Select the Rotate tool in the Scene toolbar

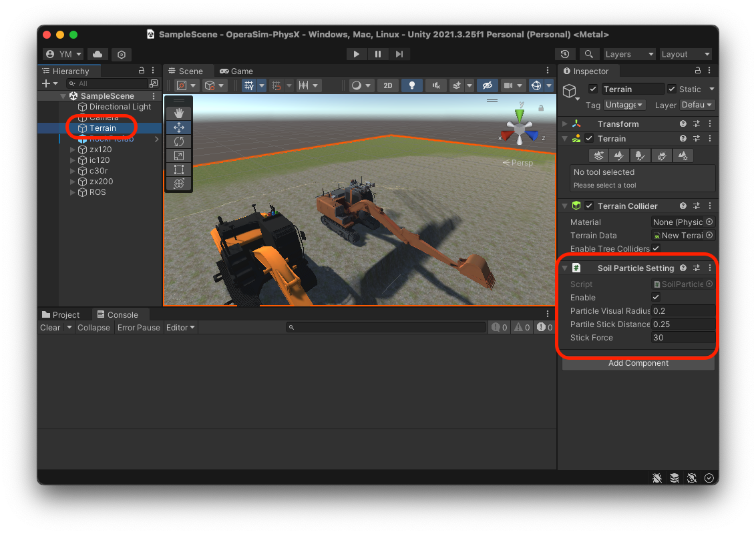pos(178,141)
